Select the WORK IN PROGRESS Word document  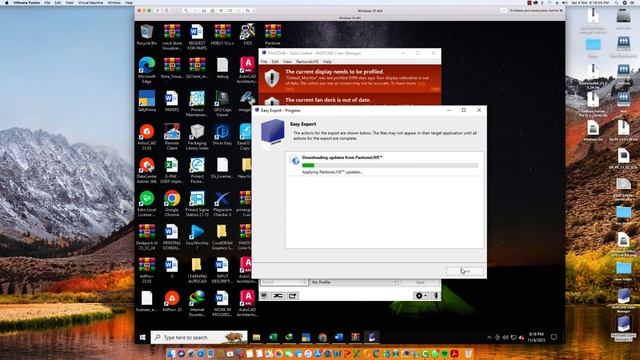(222, 304)
